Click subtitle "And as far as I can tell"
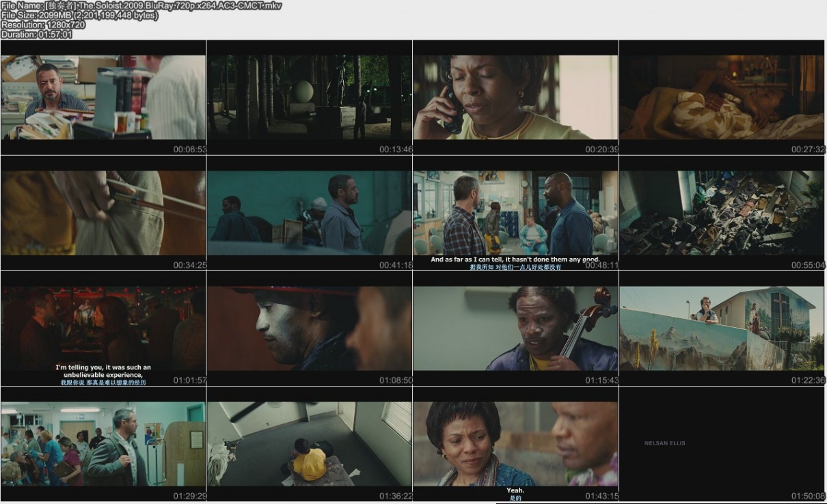The width and height of the screenshot is (827, 504). (515, 260)
